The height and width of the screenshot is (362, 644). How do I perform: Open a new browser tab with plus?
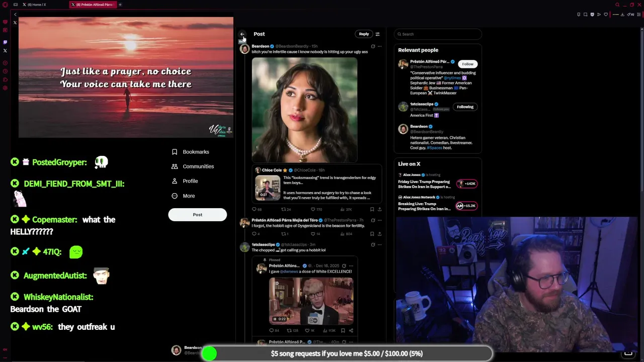point(120,5)
